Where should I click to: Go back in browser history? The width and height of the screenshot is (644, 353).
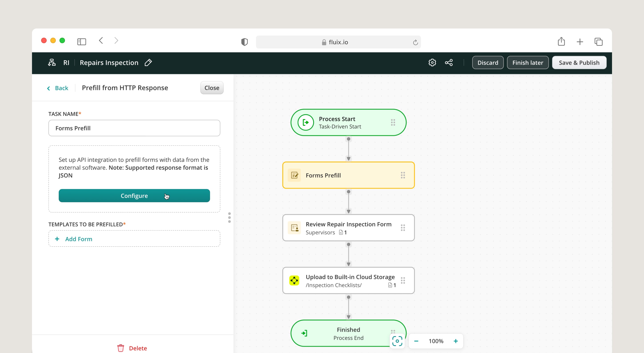(x=101, y=40)
